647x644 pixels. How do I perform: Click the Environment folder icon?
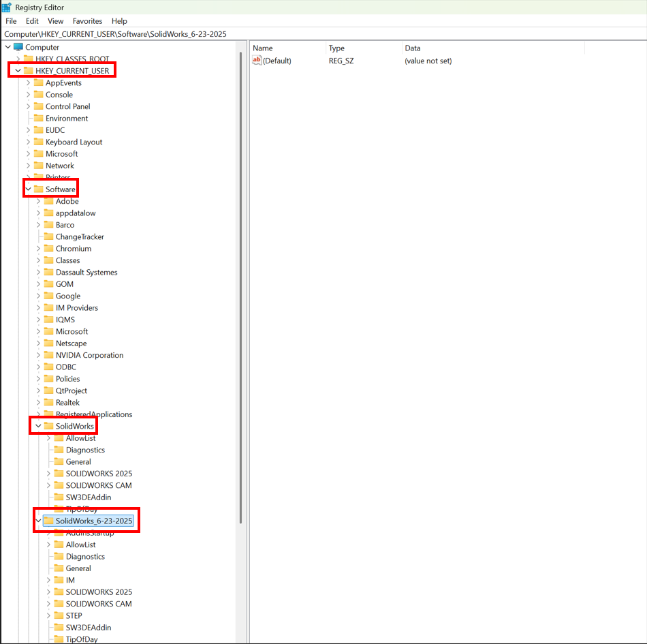[38, 118]
